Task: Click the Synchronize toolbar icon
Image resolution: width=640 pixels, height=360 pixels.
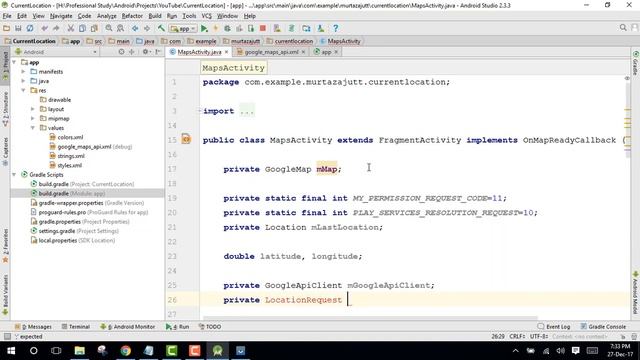Action: click(x=30, y=28)
